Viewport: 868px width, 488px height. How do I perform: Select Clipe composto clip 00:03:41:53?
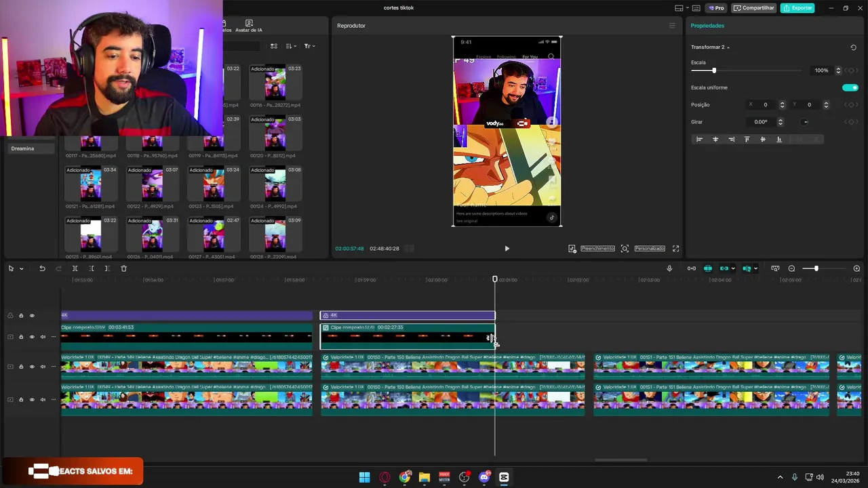tap(187, 336)
